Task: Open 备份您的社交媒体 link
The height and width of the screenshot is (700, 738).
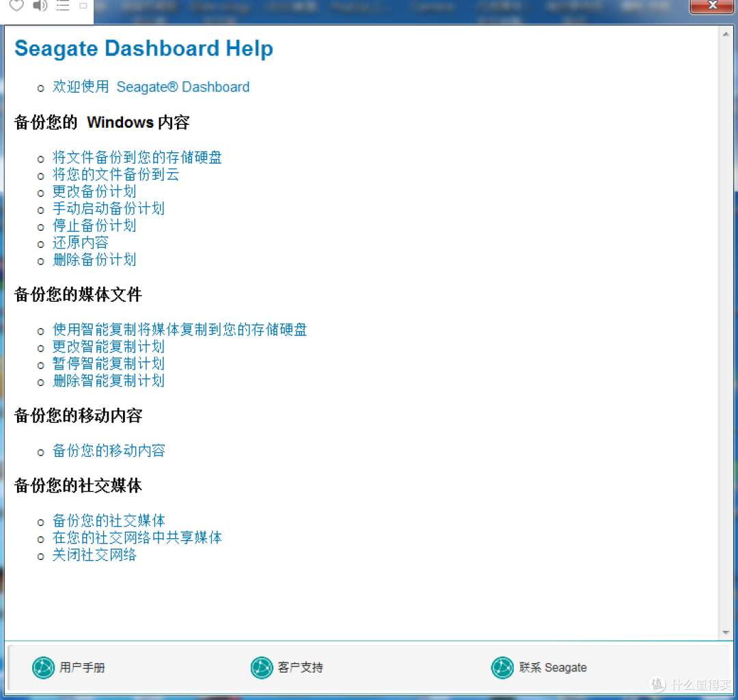Action: (x=109, y=521)
